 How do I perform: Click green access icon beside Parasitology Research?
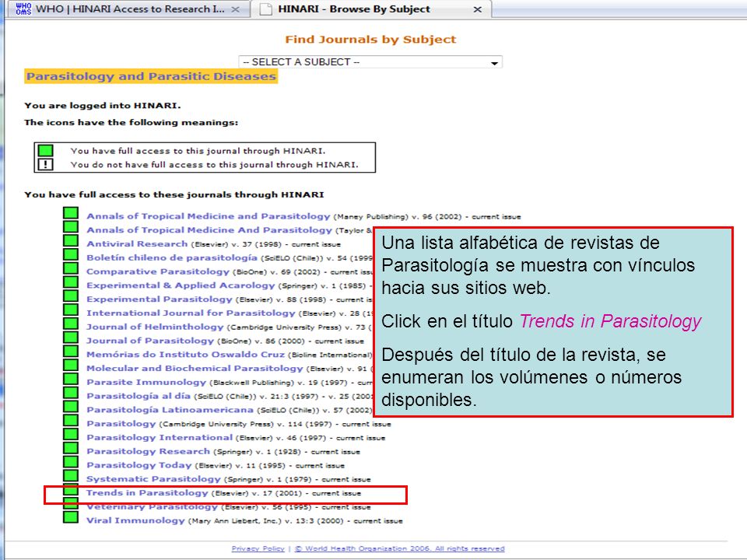click(x=71, y=448)
